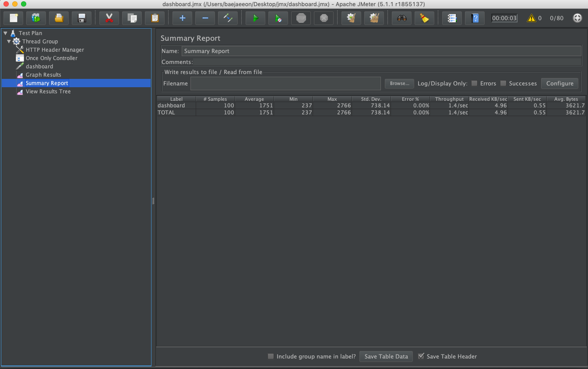The width and height of the screenshot is (588, 369).
Task: Click the Max column header
Action: coord(332,99)
